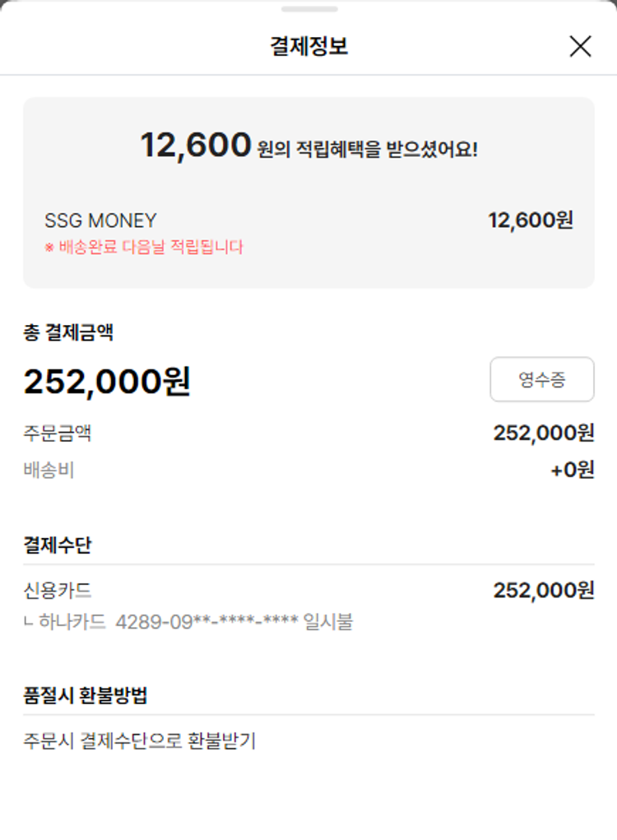Click the red 배송완료 다음날 적립됩니다 notice

point(144,247)
